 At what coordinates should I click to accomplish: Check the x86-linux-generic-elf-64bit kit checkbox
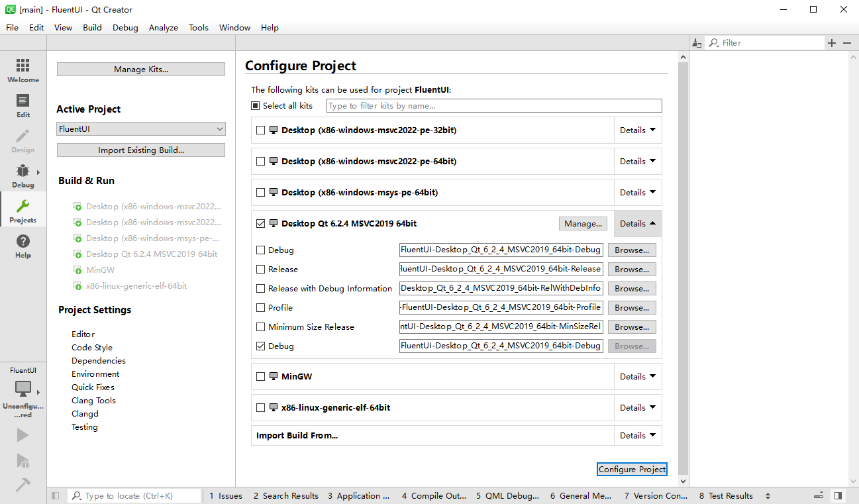point(260,408)
